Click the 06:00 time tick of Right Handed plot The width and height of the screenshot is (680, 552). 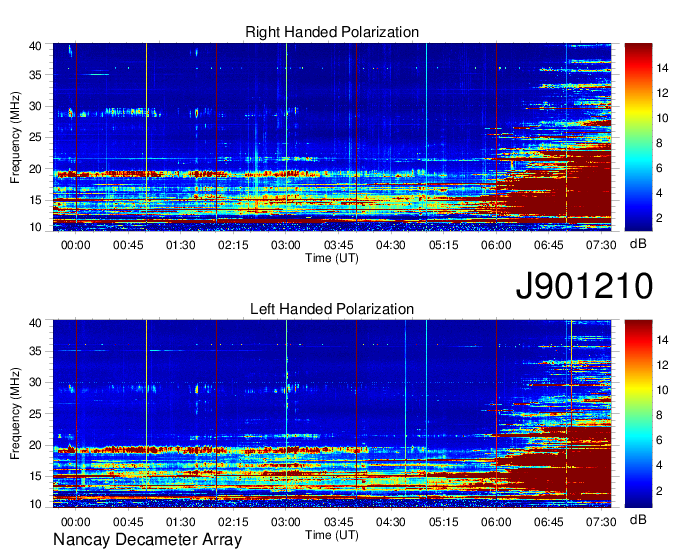pos(496,245)
